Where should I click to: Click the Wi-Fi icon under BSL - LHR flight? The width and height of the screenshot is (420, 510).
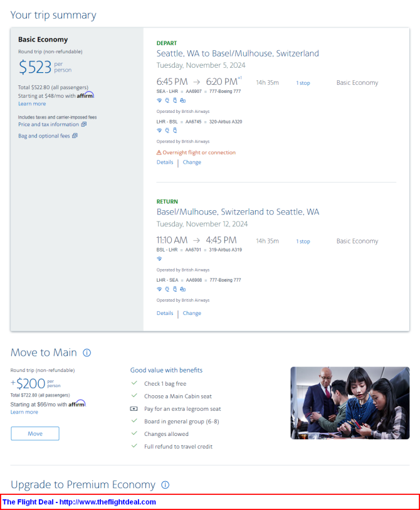tap(159, 259)
